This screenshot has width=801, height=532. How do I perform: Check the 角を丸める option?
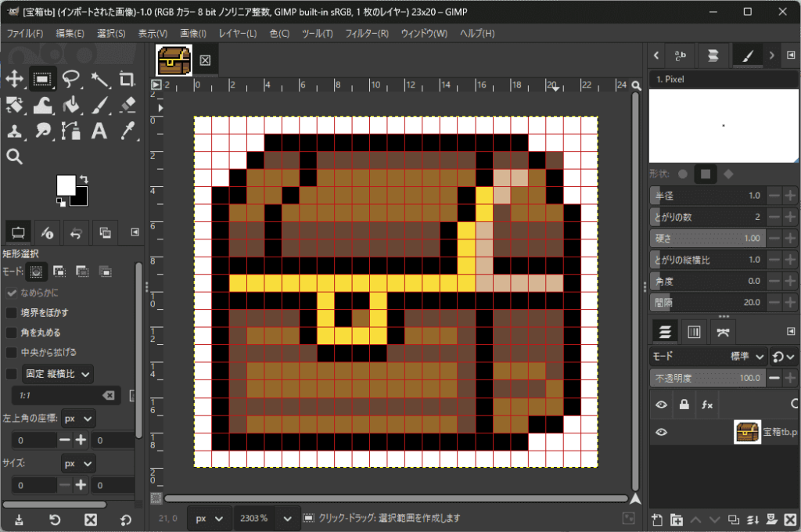click(x=12, y=332)
